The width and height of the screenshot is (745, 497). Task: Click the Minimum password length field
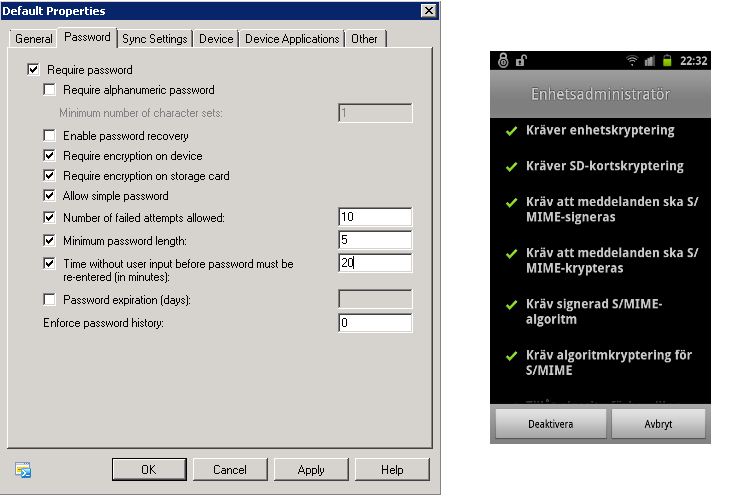click(375, 240)
